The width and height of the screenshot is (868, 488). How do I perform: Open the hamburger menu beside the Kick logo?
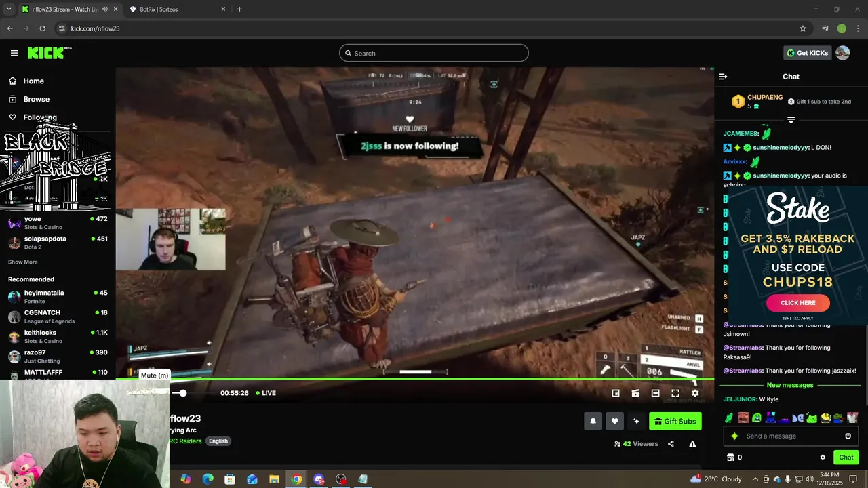pos(14,53)
